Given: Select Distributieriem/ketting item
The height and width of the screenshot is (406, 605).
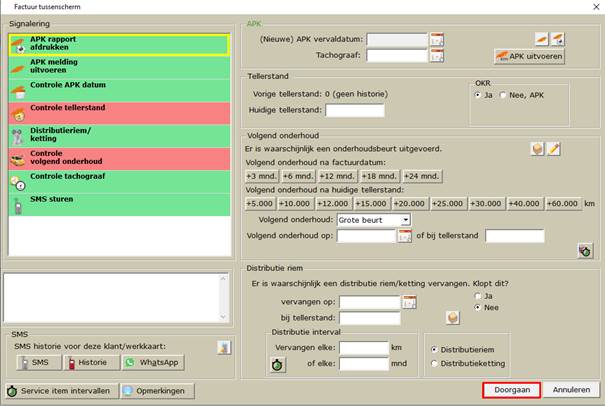Looking at the screenshot, I should tap(119, 136).
